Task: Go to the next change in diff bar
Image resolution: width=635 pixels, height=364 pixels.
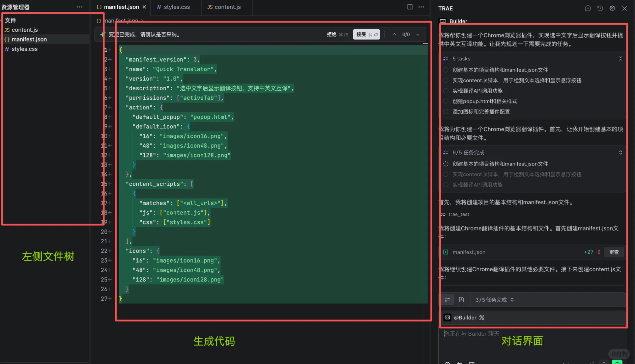Action: click(418, 34)
